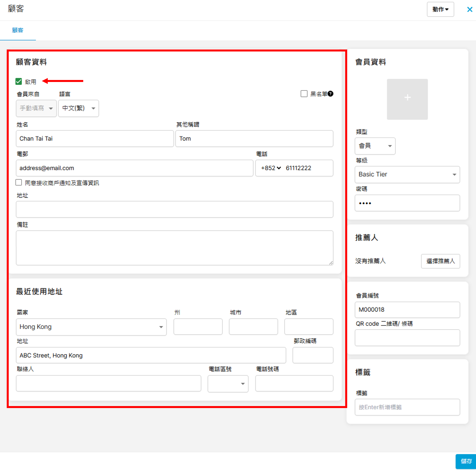
Task: Select the 顧客 tab
Action: click(x=17, y=30)
